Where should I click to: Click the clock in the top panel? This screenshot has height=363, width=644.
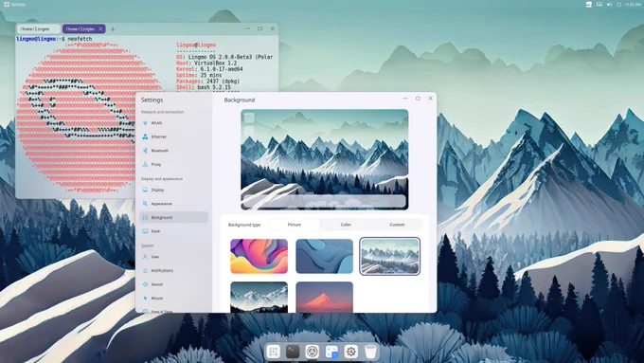tap(633, 5)
